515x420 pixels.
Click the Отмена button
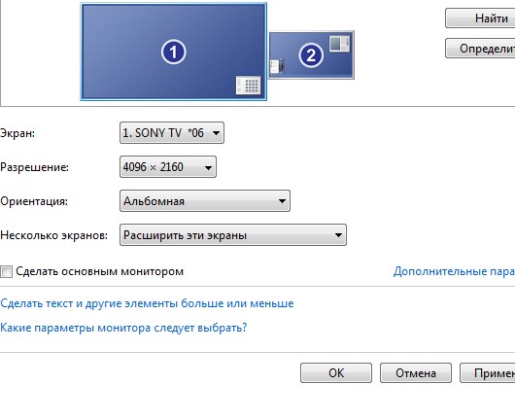click(x=416, y=373)
